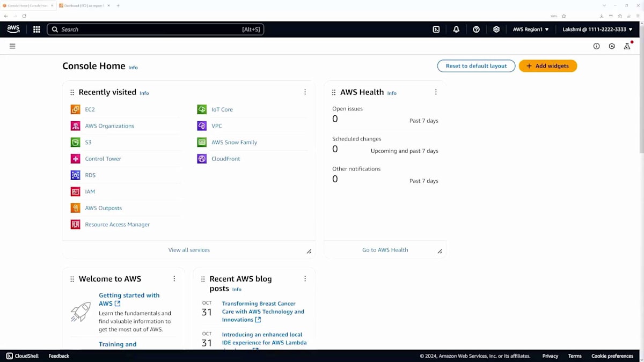Open the Lakshmi account dropdown
Screen dimensions: 644x362
tap(597, 29)
